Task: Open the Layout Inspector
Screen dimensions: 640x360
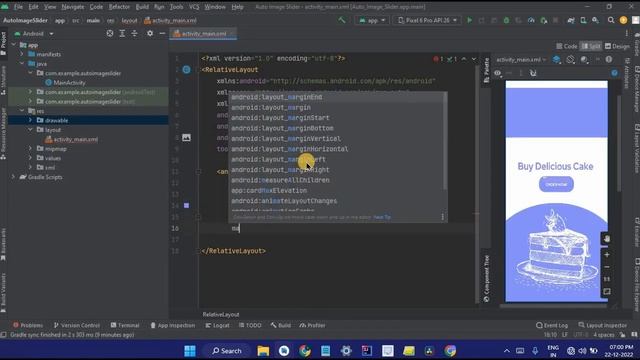Action: point(602,325)
